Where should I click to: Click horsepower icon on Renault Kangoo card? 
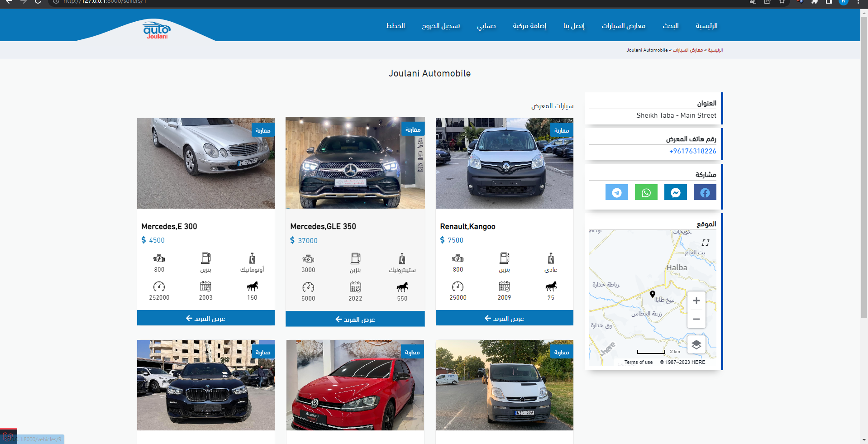[x=551, y=286]
